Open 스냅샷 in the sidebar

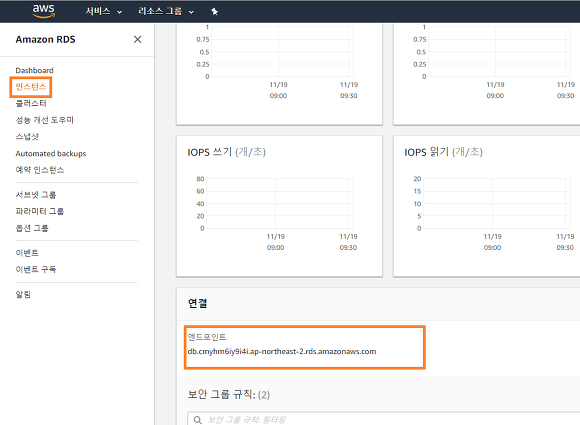pyautogui.click(x=27, y=136)
